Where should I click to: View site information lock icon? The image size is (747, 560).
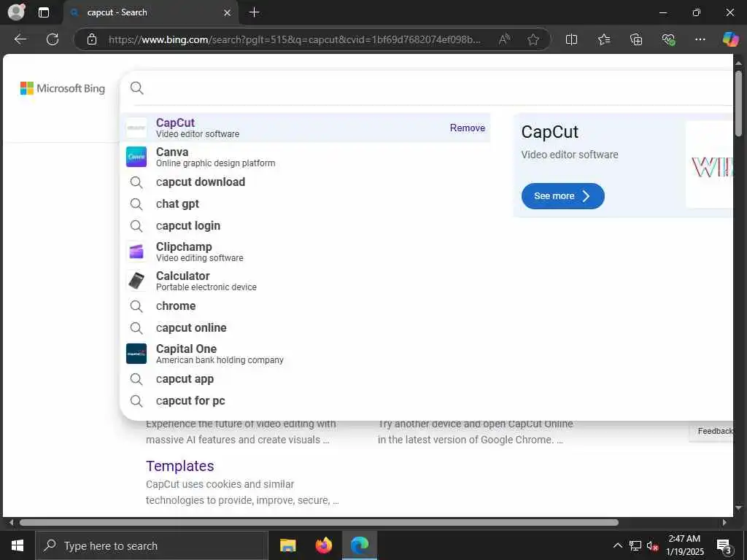(x=92, y=39)
